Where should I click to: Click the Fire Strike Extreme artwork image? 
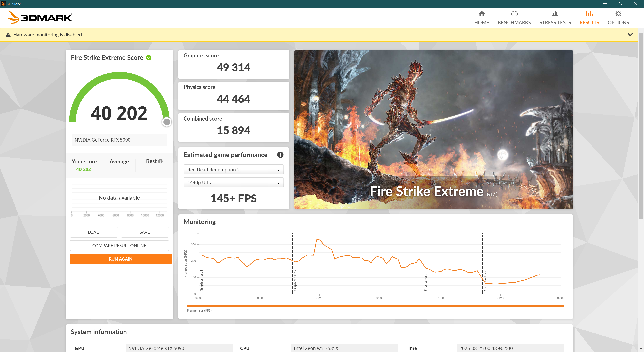point(434,129)
